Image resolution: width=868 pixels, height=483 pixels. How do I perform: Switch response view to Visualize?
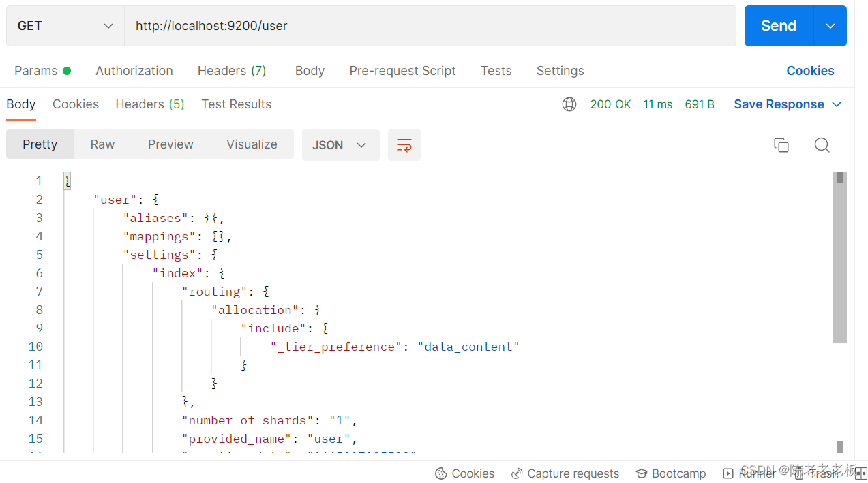click(252, 144)
